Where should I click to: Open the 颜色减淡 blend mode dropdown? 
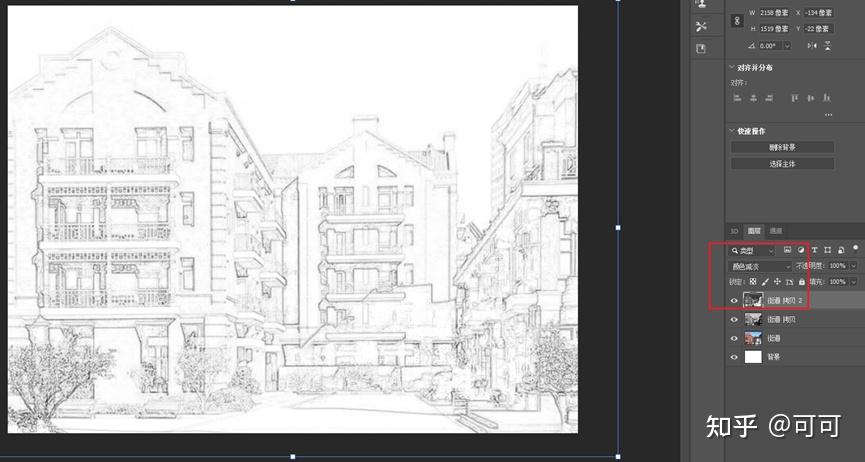761,267
